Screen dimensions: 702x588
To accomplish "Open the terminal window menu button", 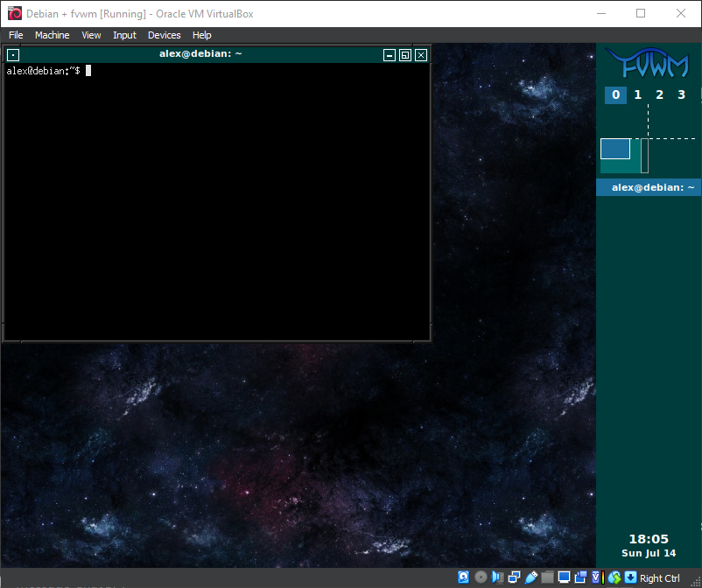I will coord(13,54).
